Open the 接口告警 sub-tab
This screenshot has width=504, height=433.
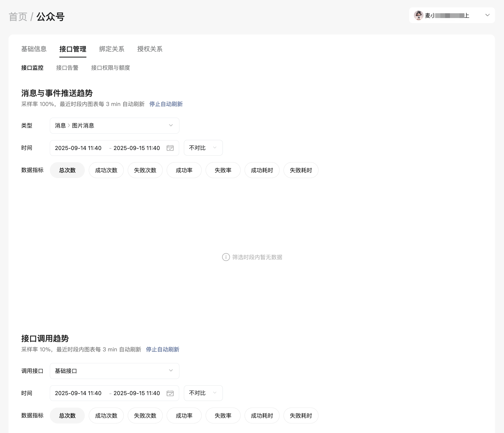[67, 68]
